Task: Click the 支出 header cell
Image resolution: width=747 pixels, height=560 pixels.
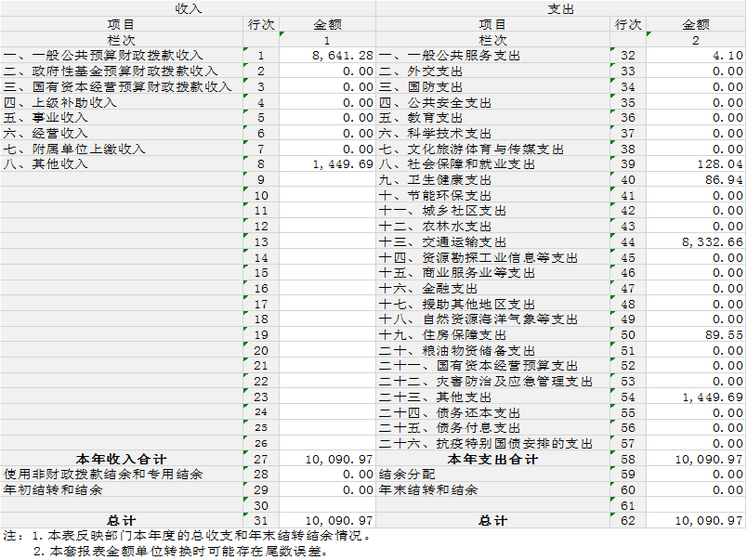Action: tap(561, 8)
